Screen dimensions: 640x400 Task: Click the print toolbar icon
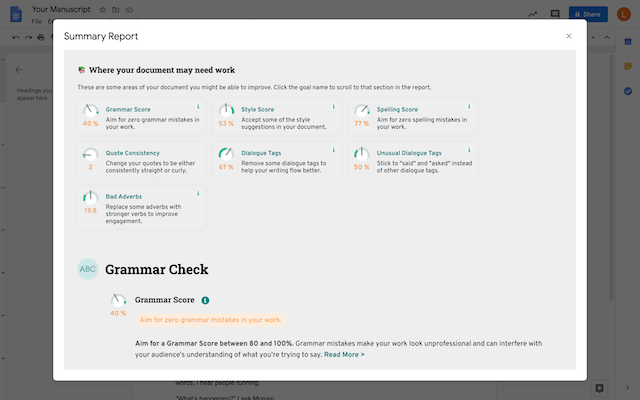point(41,37)
